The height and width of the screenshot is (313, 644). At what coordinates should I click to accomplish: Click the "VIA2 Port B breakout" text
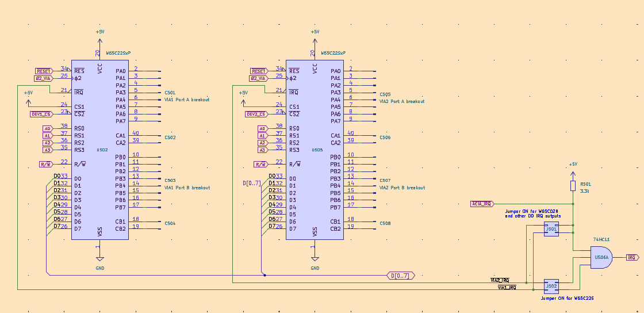pyautogui.click(x=402, y=188)
